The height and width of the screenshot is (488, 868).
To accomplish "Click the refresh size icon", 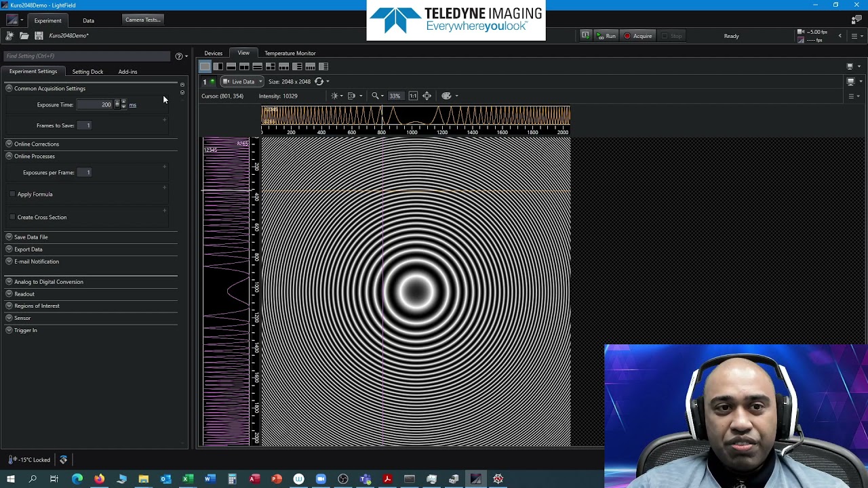I will [x=319, y=81].
